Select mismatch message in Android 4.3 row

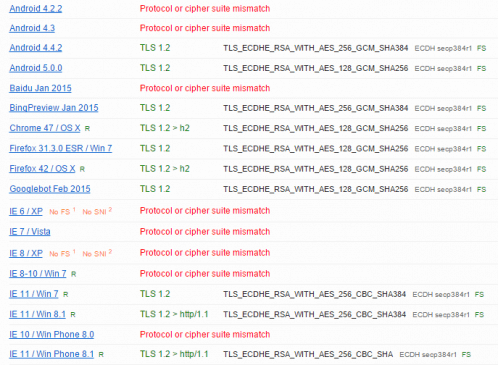205,28
